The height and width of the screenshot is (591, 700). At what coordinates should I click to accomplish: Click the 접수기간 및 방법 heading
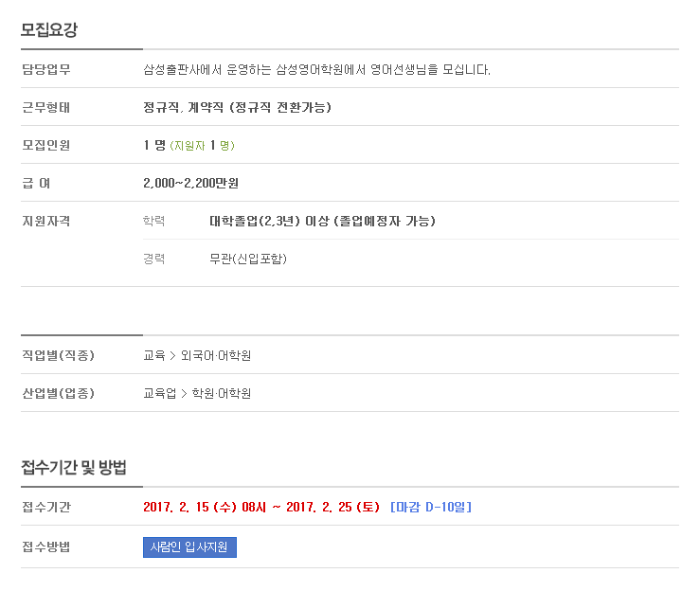pos(74,467)
